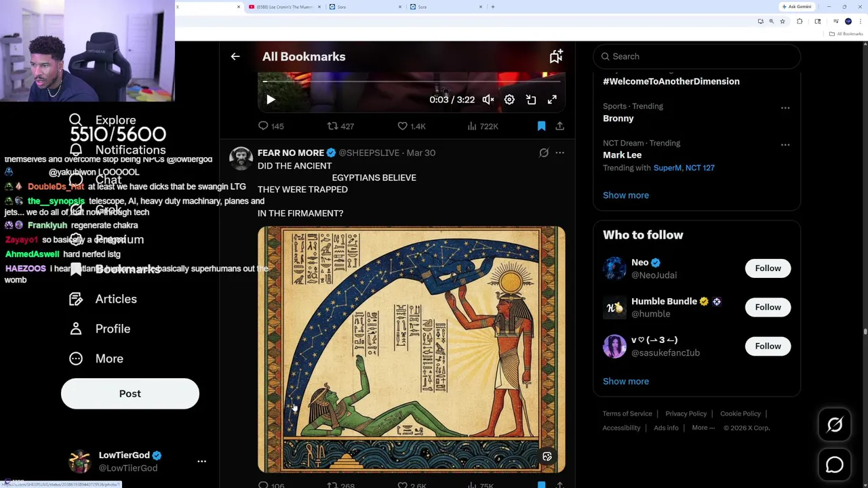Follow Neo @NeoJudai
Image resolution: width=868 pixels, height=488 pixels.
(x=768, y=268)
